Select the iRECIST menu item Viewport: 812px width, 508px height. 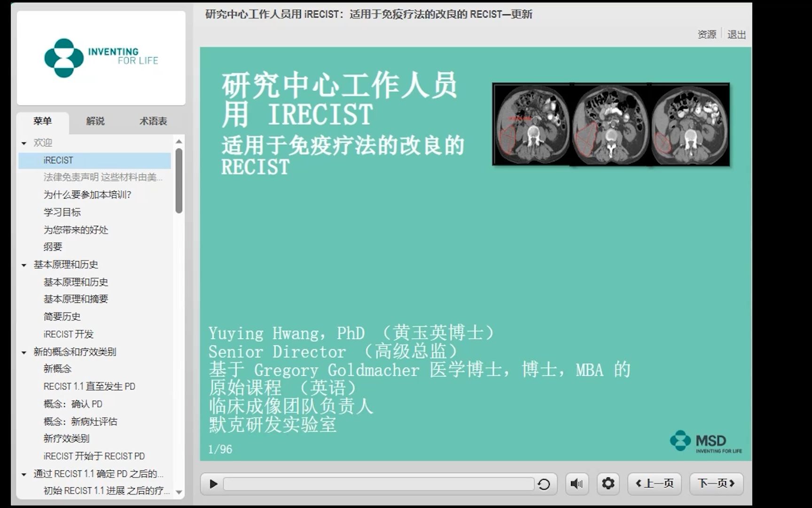95,160
